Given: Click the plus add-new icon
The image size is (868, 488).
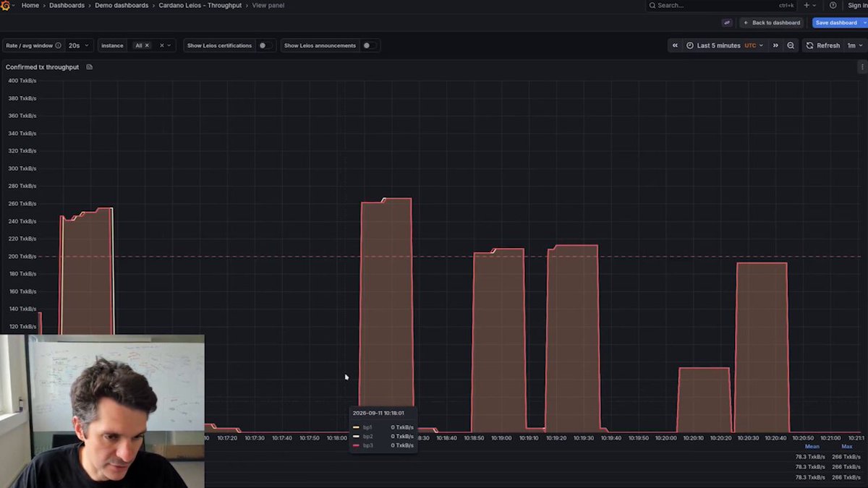Looking at the screenshot, I should [809, 5].
